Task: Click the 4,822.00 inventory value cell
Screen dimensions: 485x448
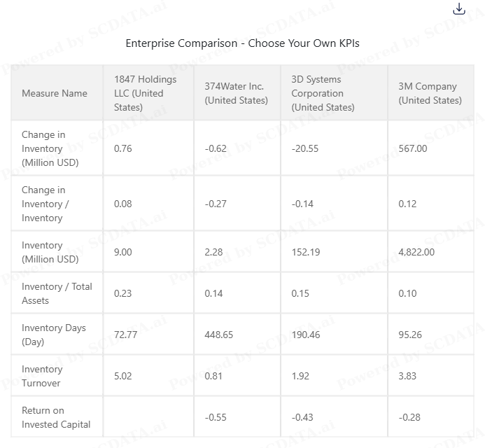Action: coord(416,252)
